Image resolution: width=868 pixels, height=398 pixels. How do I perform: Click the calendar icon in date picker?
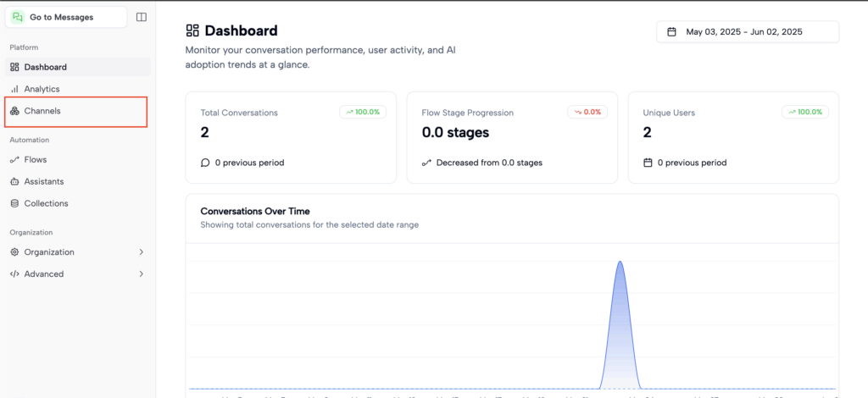pos(671,32)
